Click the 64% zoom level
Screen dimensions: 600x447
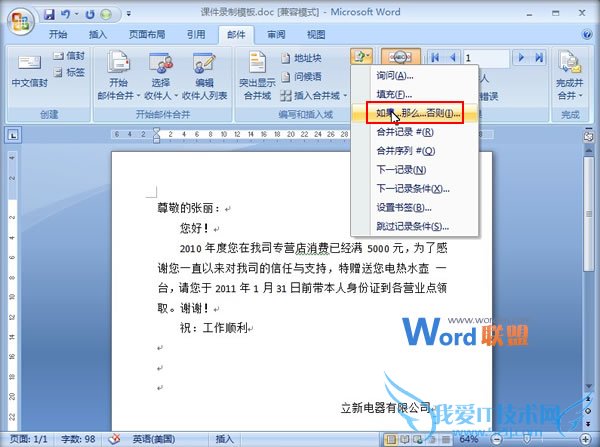(468, 439)
